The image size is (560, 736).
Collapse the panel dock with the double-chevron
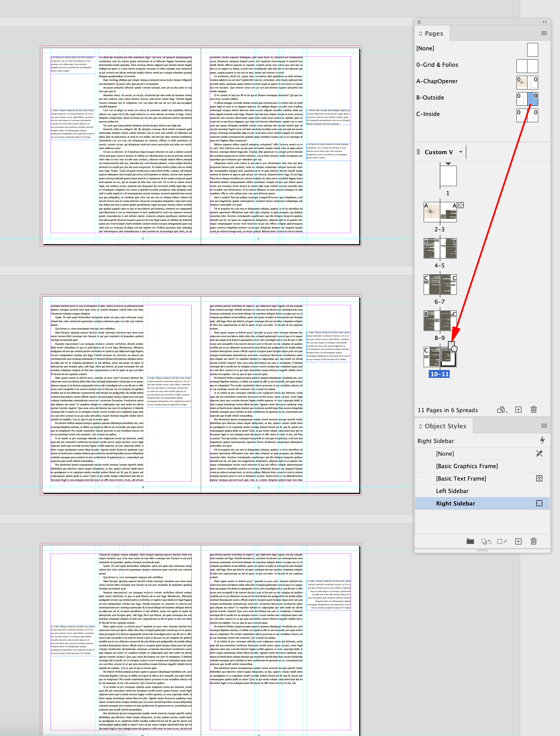(x=545, y=22)
